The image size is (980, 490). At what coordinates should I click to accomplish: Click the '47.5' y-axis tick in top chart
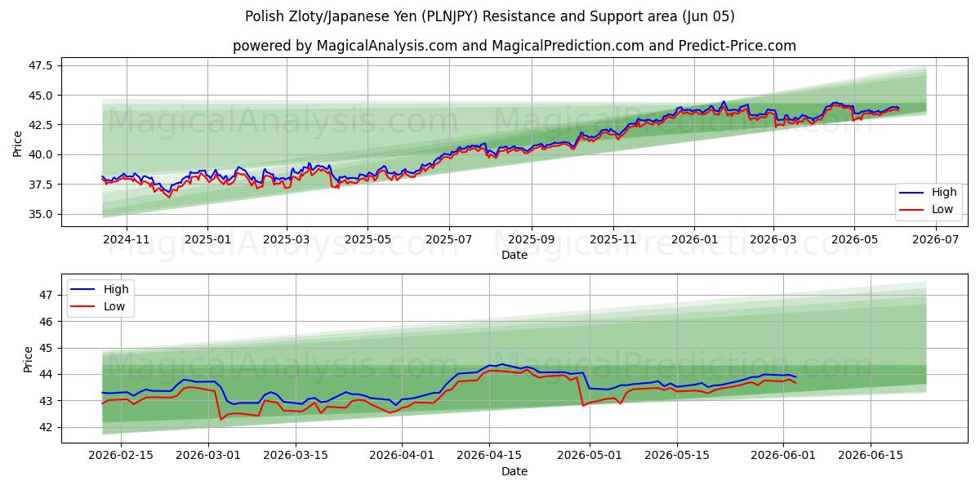[42, 65]
